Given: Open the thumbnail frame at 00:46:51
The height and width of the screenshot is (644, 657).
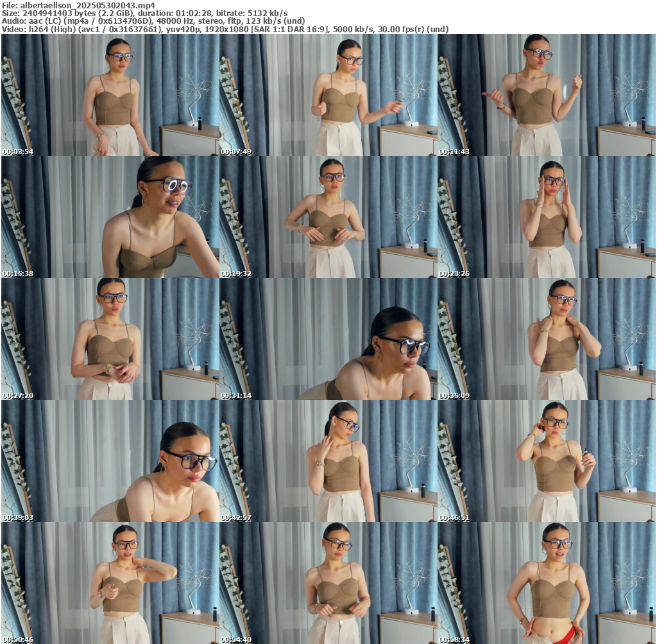Looking at the screenshot, I should click(547, 461).
